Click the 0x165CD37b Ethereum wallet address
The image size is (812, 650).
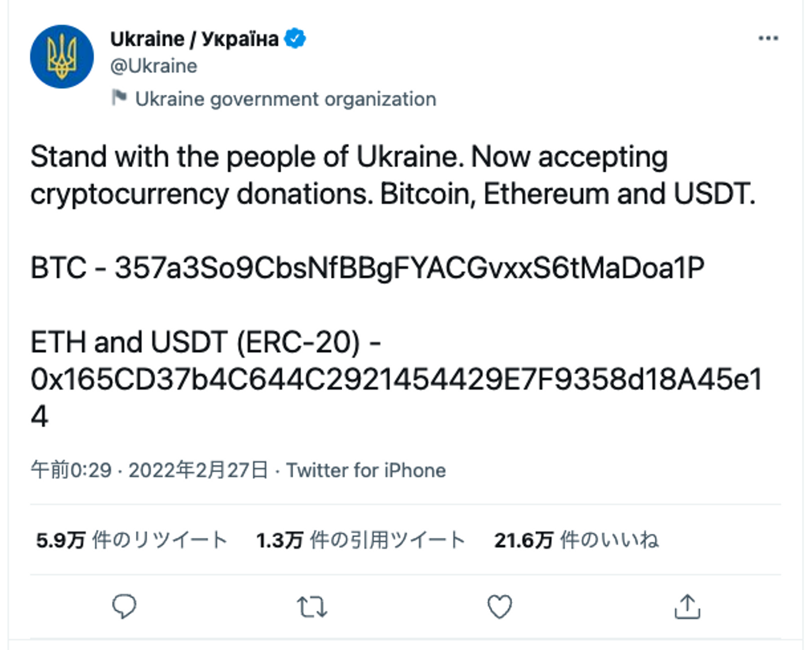tap(396, 379)
